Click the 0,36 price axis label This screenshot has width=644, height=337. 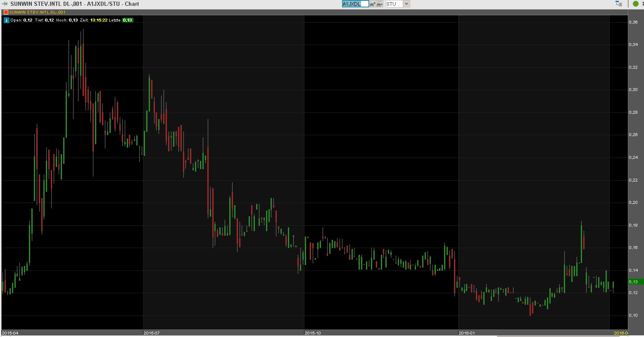click(x=633, y=22)
